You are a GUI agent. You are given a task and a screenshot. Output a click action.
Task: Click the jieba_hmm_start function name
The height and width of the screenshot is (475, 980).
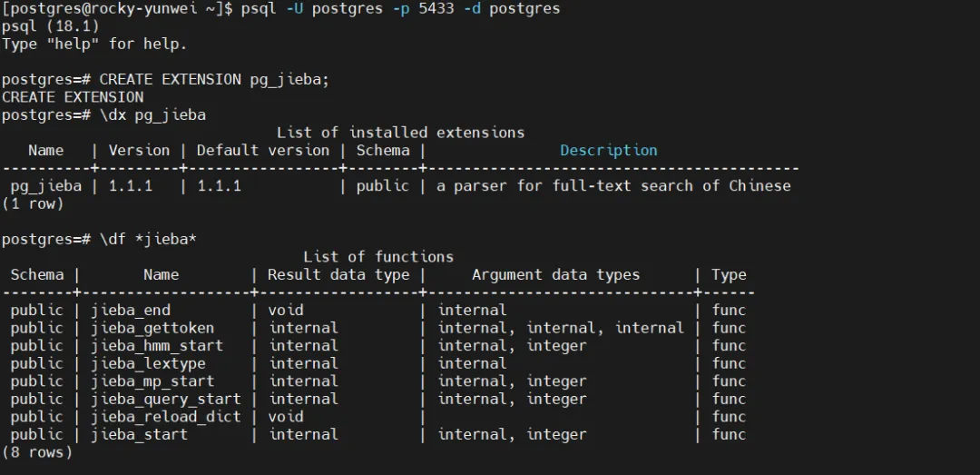157,346
